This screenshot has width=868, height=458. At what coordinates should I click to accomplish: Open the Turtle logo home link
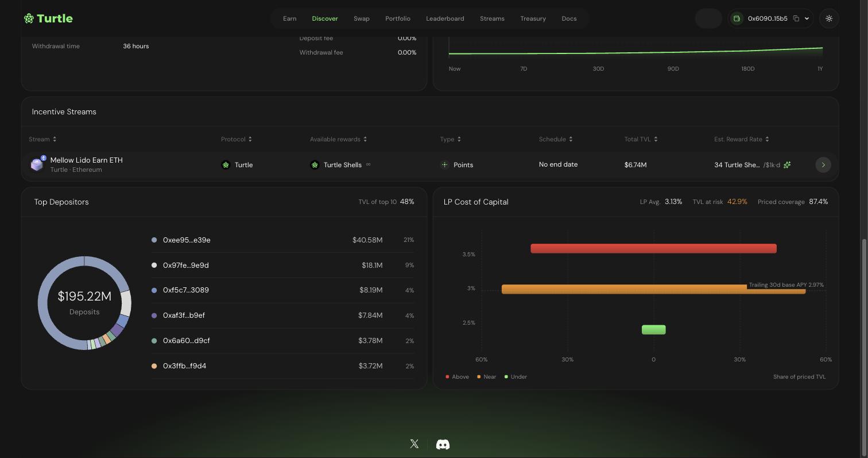(x=48, y=18)
